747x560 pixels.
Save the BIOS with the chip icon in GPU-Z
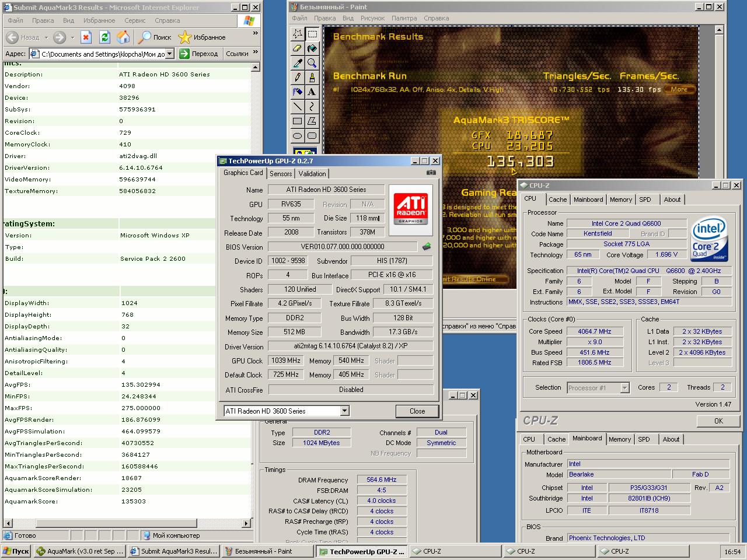click(x=427, y=247)
